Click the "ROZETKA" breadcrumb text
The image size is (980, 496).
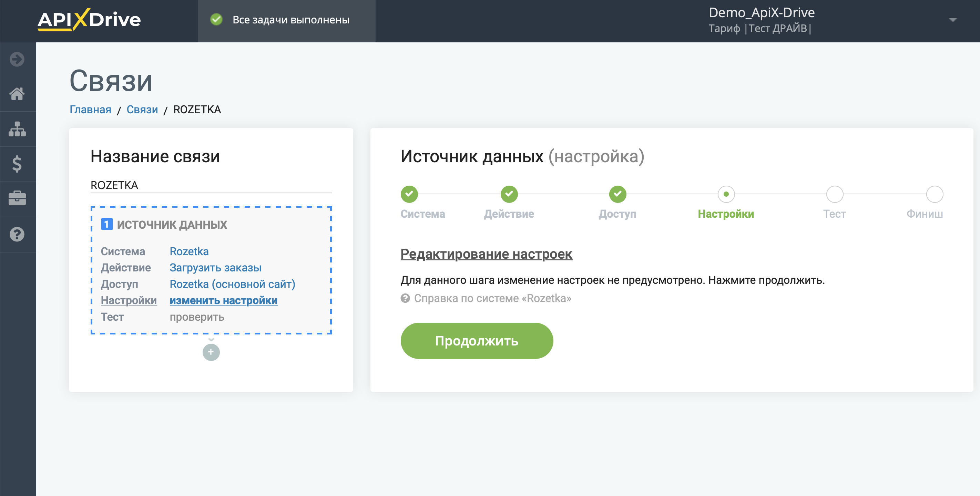pyautogui.click(x=197, y=110)
